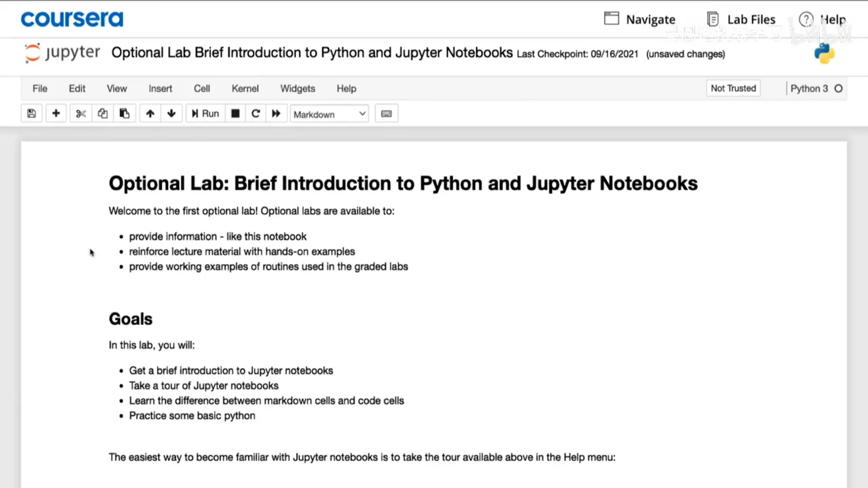Insert cell below with plus icon

pyautogui.click(x=56, y=113)
